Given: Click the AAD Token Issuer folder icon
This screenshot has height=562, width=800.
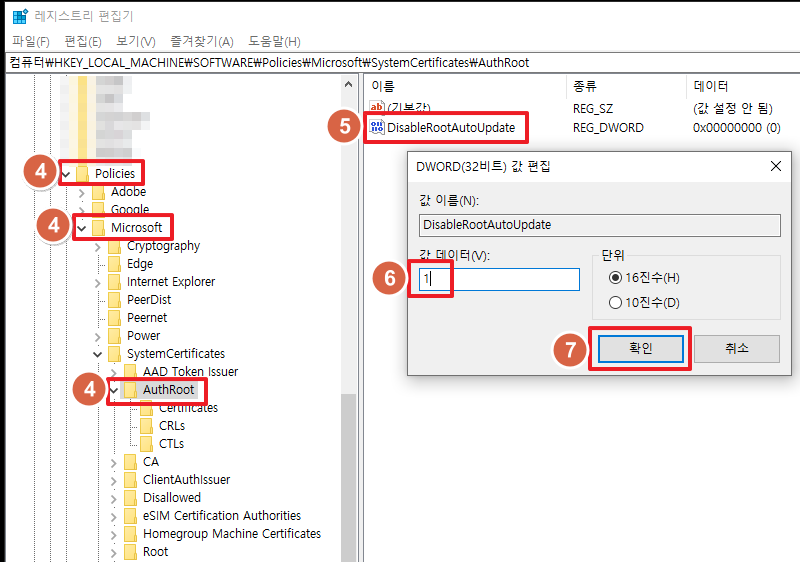Looking at the screenshot, I should tap(131, 372).
